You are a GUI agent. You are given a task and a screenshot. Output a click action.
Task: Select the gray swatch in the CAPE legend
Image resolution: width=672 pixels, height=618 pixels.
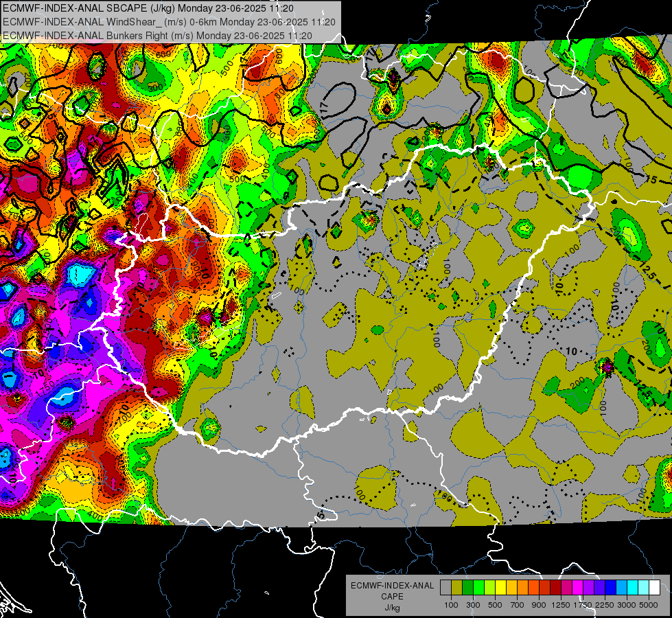click(x=445, y=588)
